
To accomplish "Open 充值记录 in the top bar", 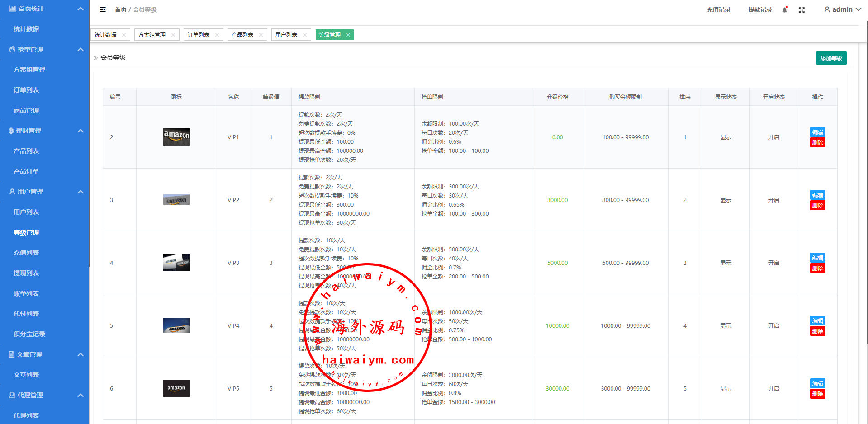I will pyautogui.click(x=718, y=9).
